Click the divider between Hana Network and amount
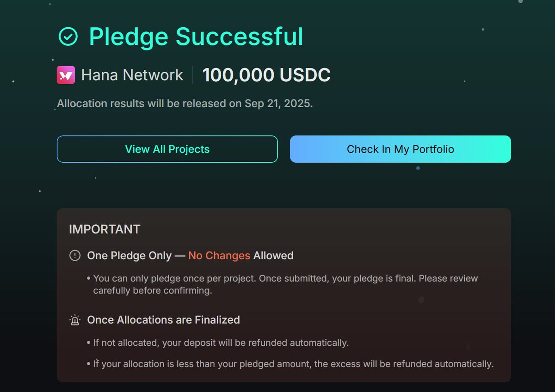Screen dimensions: 555x392 coord(193,75)
